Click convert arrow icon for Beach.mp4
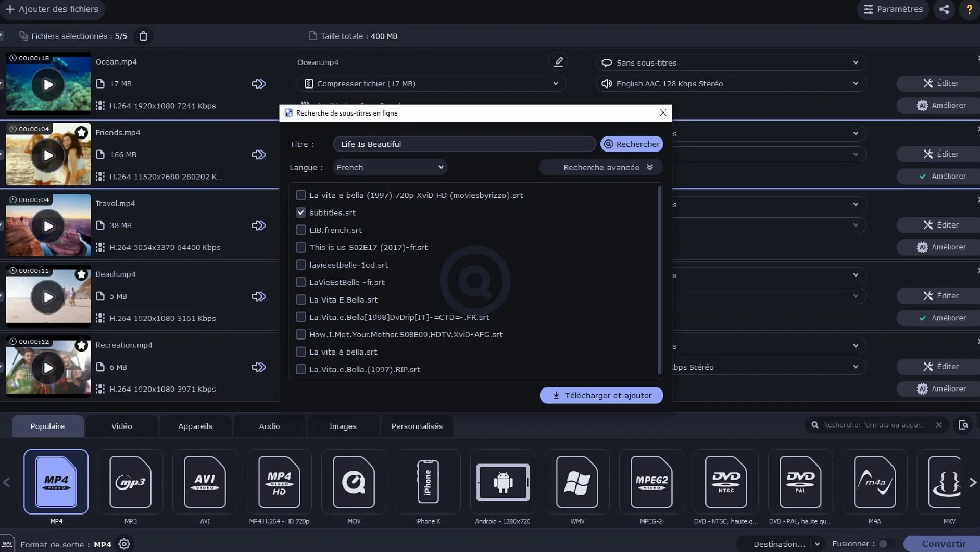This screenshot has height=552, width=980. (259, 296)
